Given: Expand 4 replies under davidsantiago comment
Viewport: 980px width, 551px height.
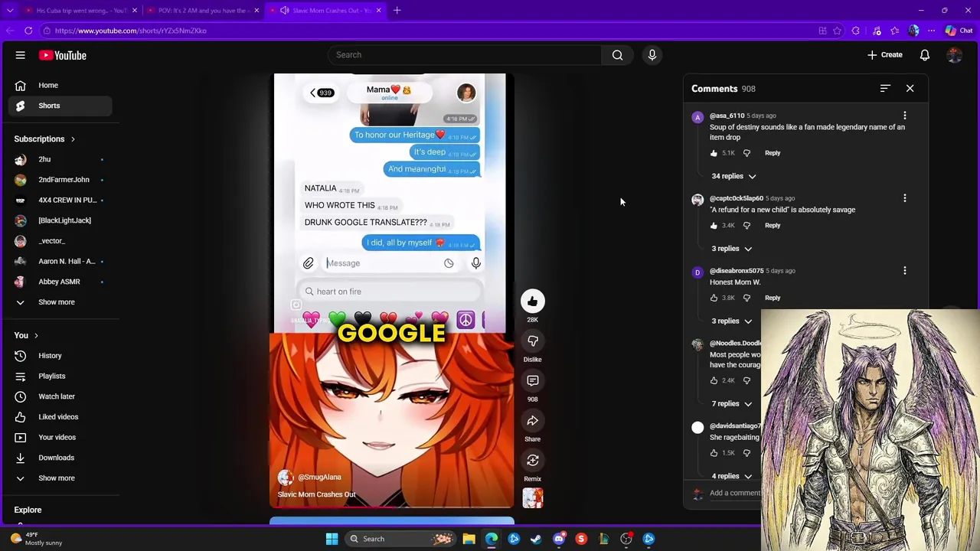Looking at the screenshot, I should coord(732,476).
